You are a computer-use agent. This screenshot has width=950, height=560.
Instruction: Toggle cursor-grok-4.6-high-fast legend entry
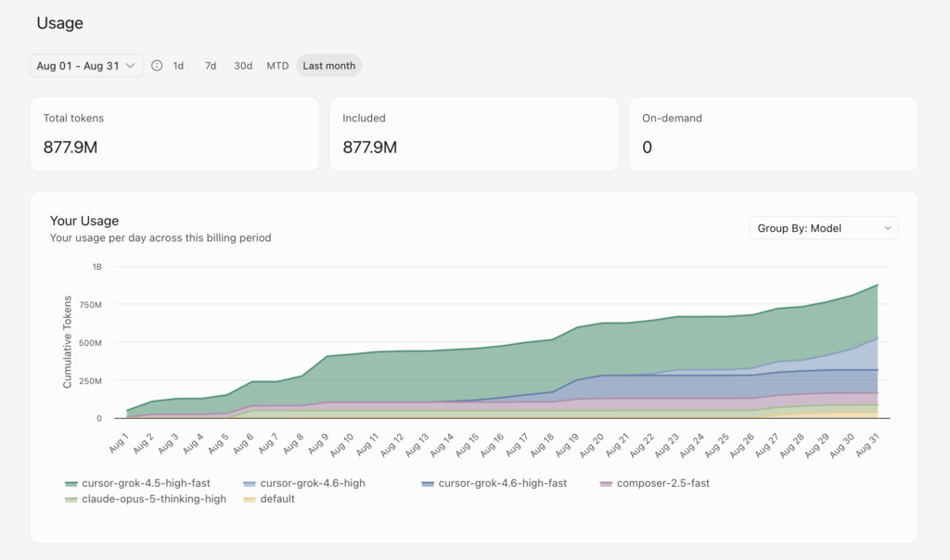(494, 483)
